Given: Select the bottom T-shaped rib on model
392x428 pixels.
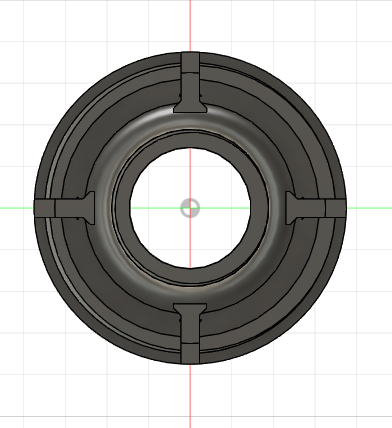Looking at the screenshot, I should point(190,333).
